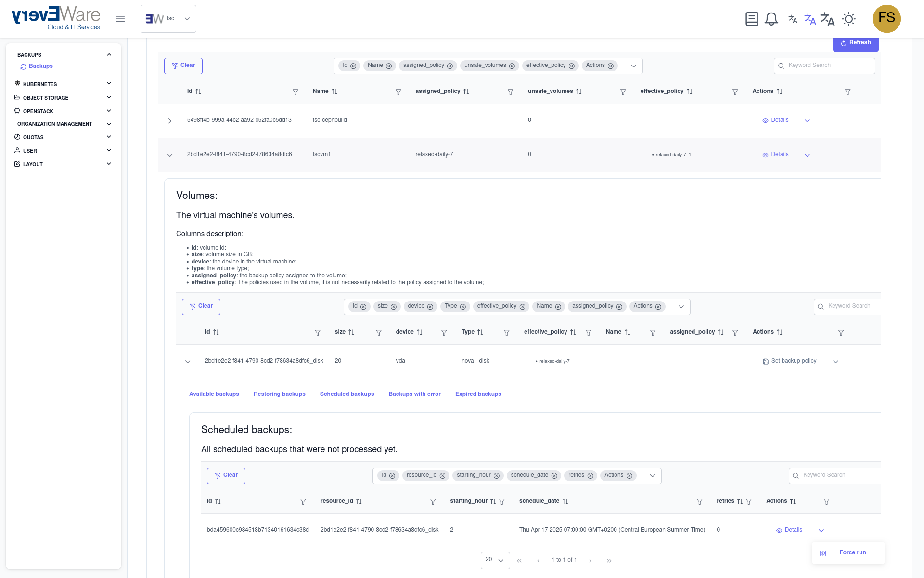The height and width of the screenshot is (578, 924).
Task: Select the active blue language icon
Action: tap(809, 19)
